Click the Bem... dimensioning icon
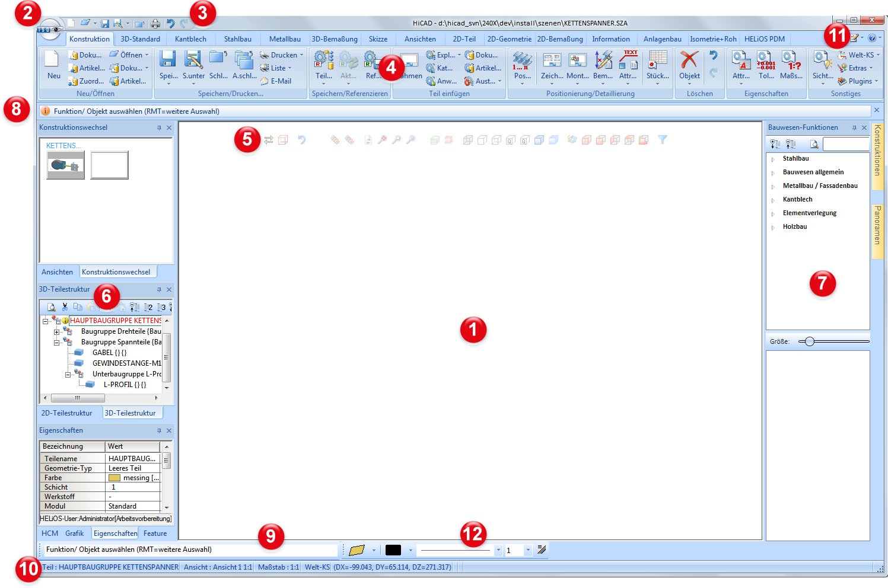Screen dimensions: 888x588 603,59
